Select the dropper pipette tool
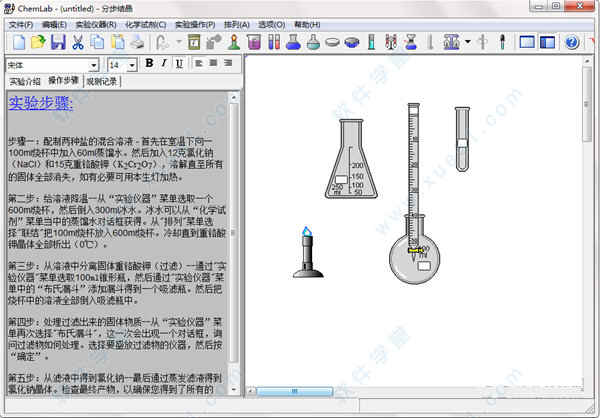Screen dimensions: 600x418 [x=502, y=42]
